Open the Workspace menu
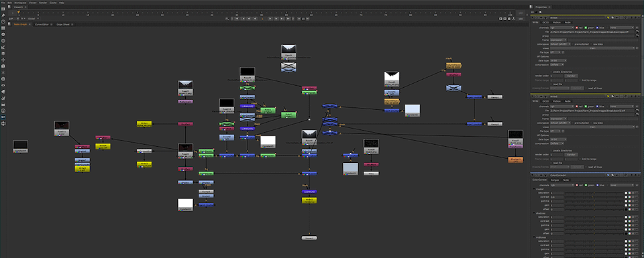This screenshot has width=644, height=258. [x=20, y=3]
